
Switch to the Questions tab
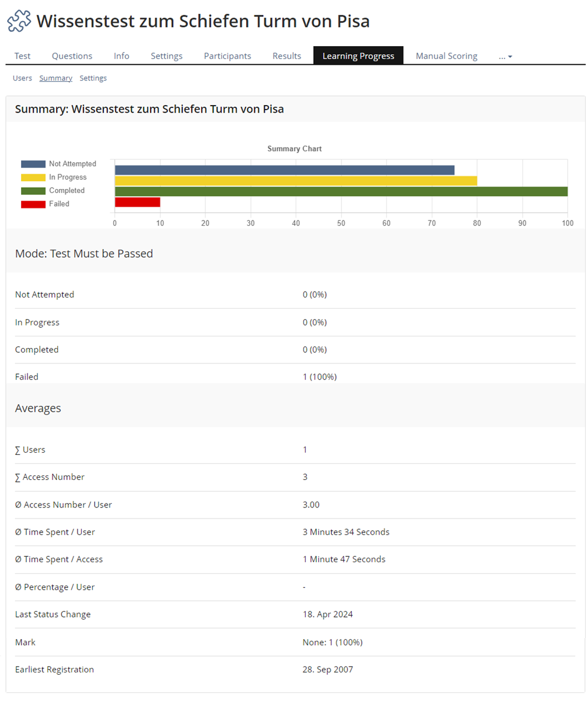[72, 56]
